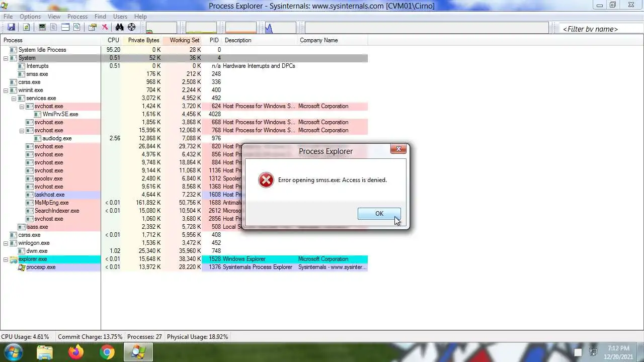Sort by the Process column header
644x362 pixels.
click(50, 40)
